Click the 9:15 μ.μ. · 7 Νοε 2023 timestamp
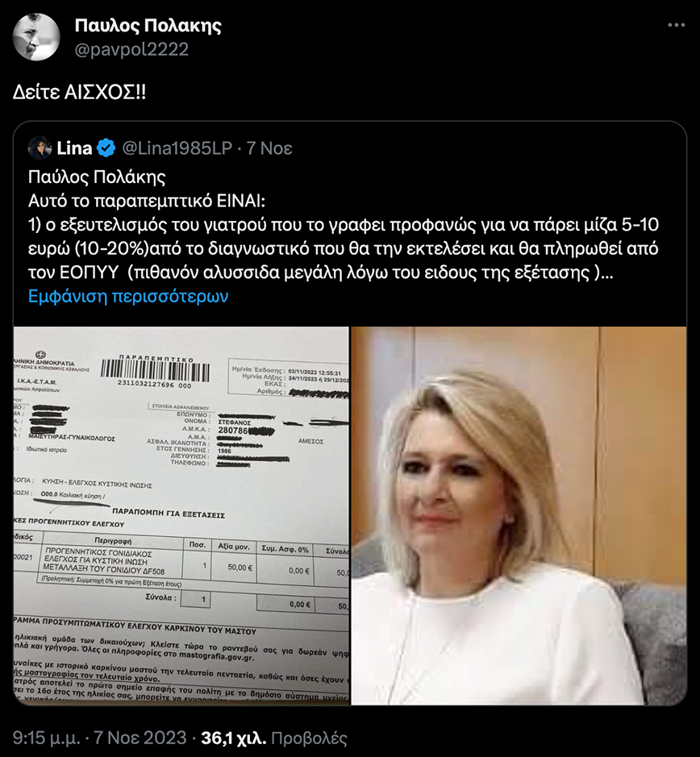This screenshot has width=700, height=757. (99, 738)
